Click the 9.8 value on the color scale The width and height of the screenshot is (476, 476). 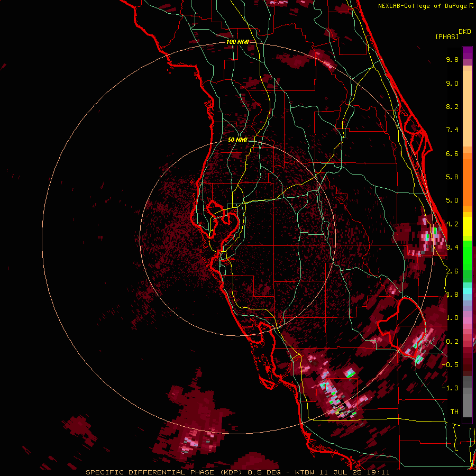(452, 59)
